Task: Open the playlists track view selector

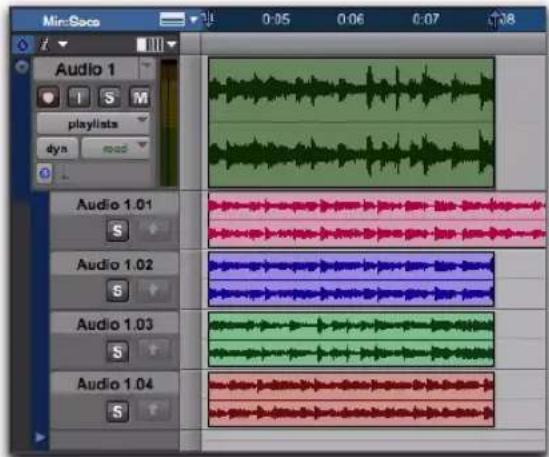Action: pyautogui.click(x=93, y=124)
